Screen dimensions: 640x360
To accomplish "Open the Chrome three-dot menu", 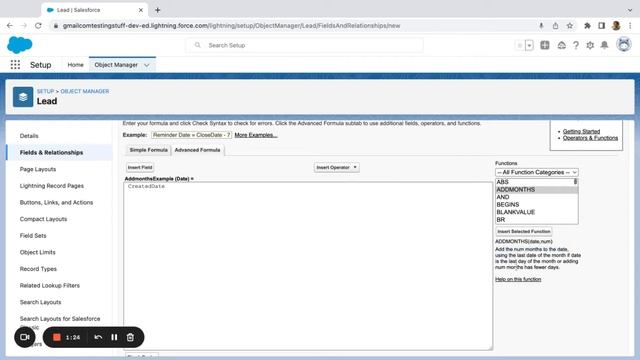I will (x=630, y=26).
